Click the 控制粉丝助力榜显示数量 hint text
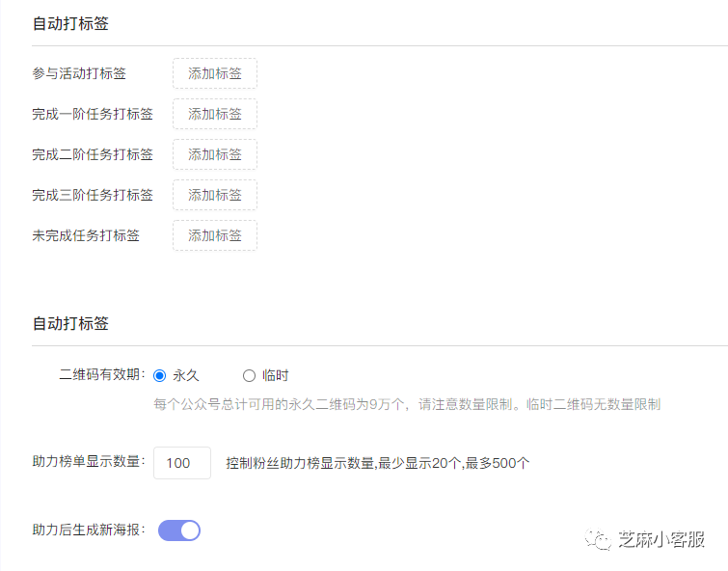The width and height of the screenshot is (728, 571). 377,463
